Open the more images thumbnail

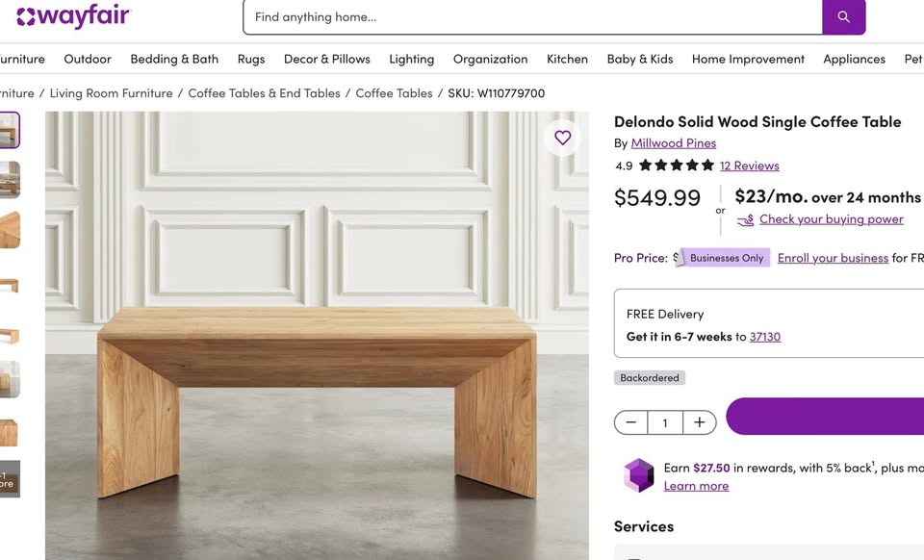click(x=10, y=479)
